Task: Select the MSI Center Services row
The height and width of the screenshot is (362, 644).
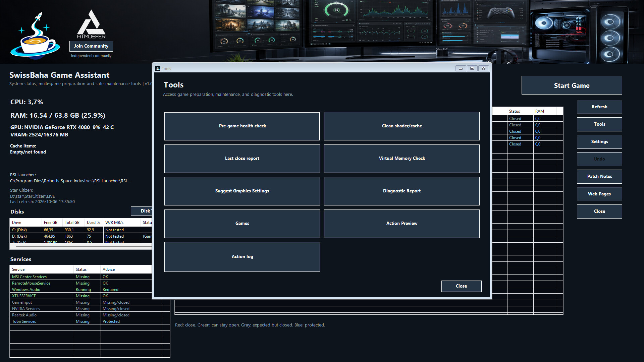Action: [x=80, y=277]
